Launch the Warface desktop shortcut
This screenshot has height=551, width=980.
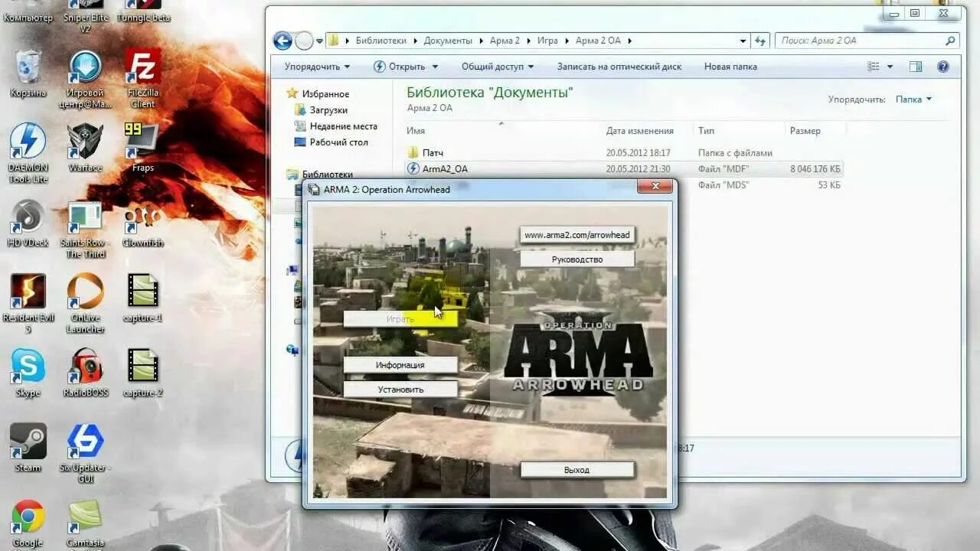pos(85,148)
